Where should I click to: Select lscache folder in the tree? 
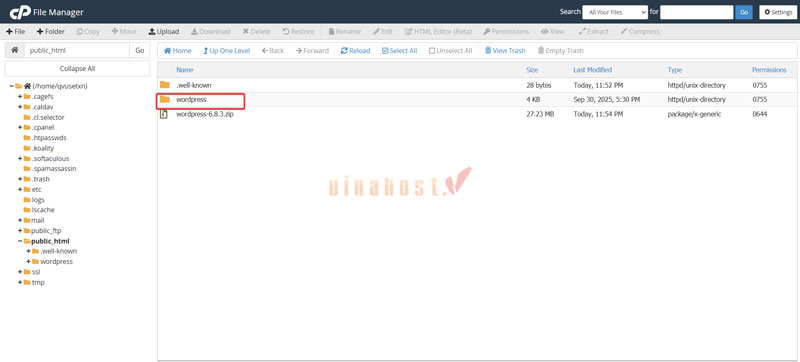43,210
